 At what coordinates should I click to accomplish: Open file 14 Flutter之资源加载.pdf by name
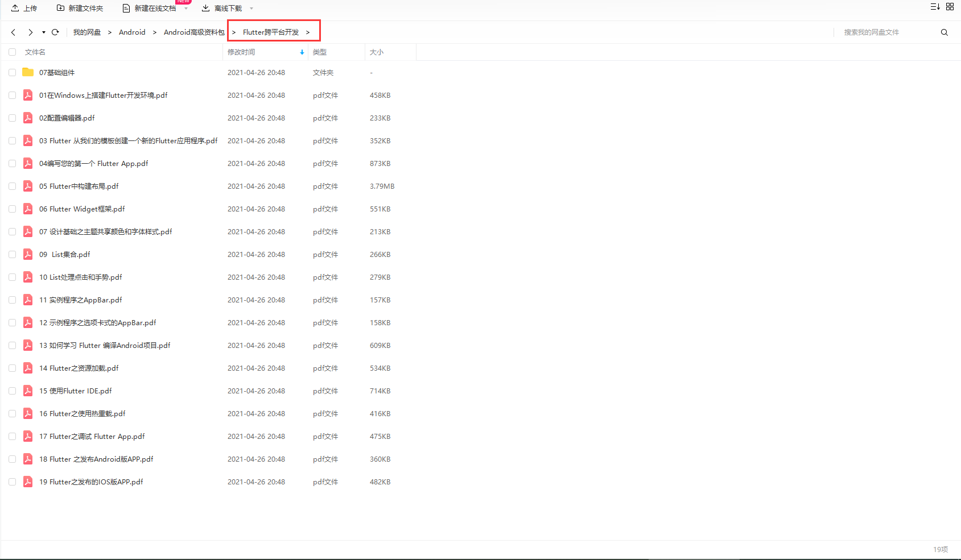click(x=79, y=368)
